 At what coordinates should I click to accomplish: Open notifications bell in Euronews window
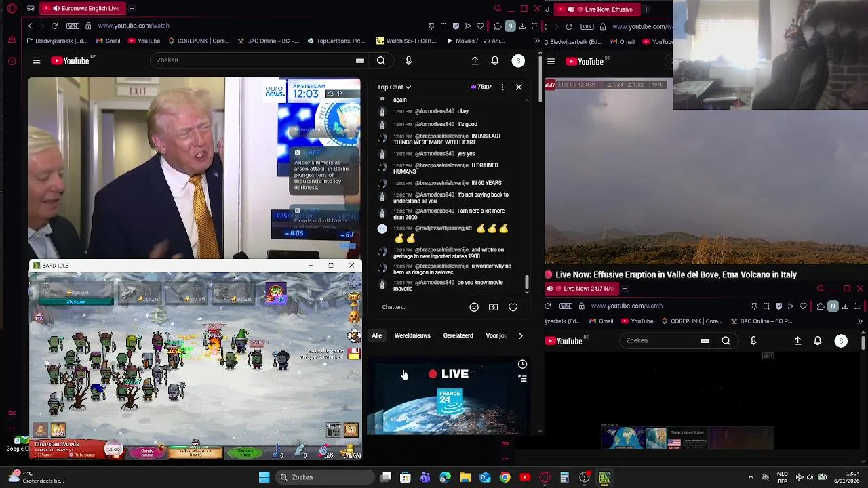[x=495, y=60]
